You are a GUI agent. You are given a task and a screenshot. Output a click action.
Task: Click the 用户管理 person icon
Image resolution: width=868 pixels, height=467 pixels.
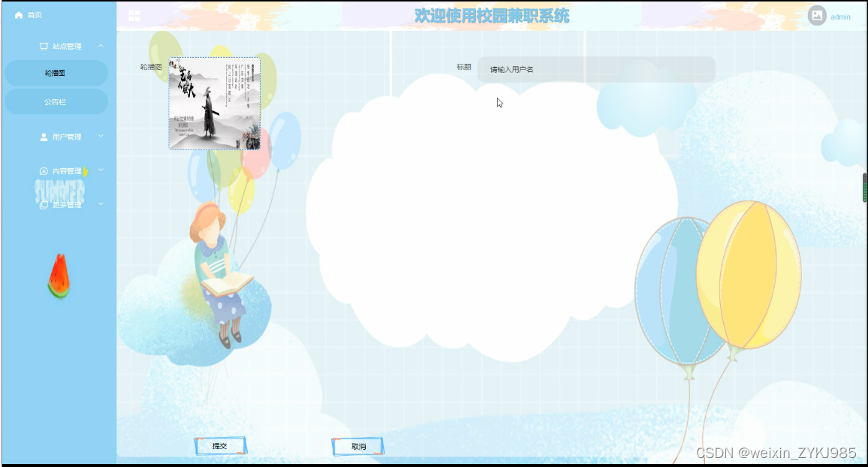[44, 137]
